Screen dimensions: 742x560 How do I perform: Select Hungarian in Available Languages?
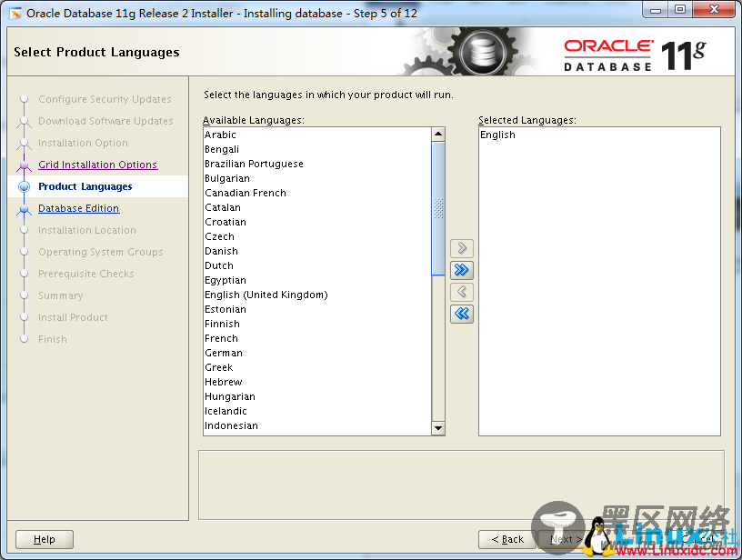(317, 396)
